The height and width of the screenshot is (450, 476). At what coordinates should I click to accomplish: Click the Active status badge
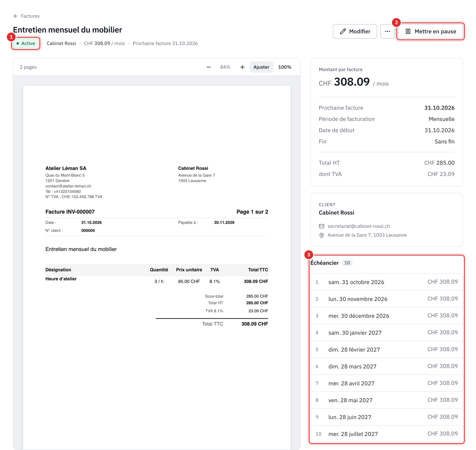coord(26,43)
